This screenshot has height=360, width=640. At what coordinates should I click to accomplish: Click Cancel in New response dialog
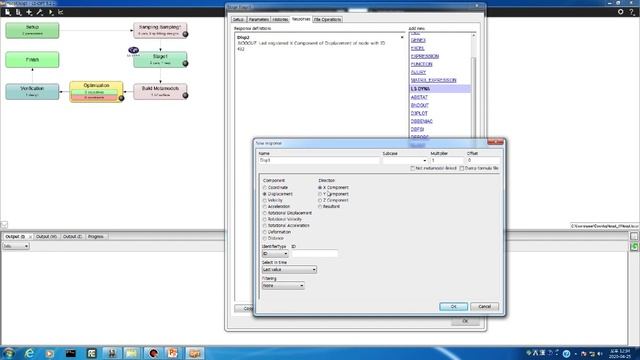pyautogui.click(x=484, y=307)
